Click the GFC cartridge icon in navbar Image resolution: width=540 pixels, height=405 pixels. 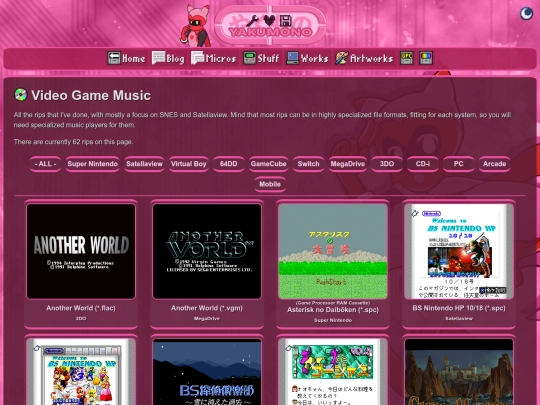[x=407, y=58]
